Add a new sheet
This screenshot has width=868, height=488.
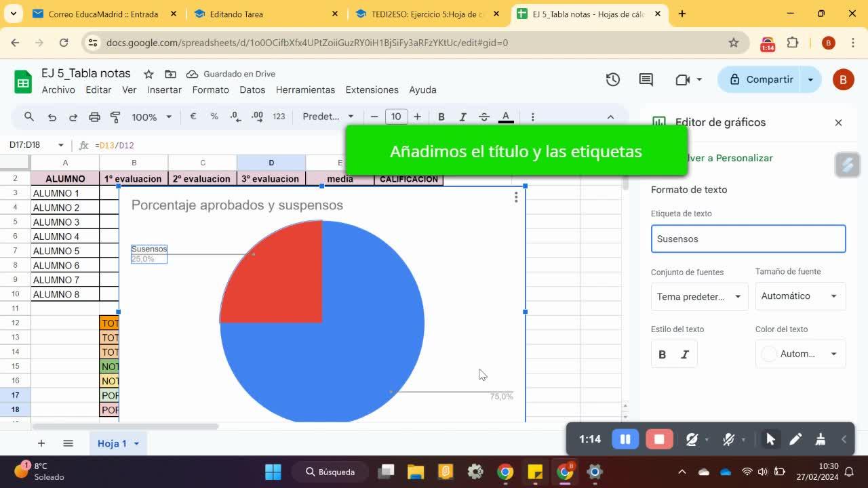pyautogui.click(x=41, y=443)
